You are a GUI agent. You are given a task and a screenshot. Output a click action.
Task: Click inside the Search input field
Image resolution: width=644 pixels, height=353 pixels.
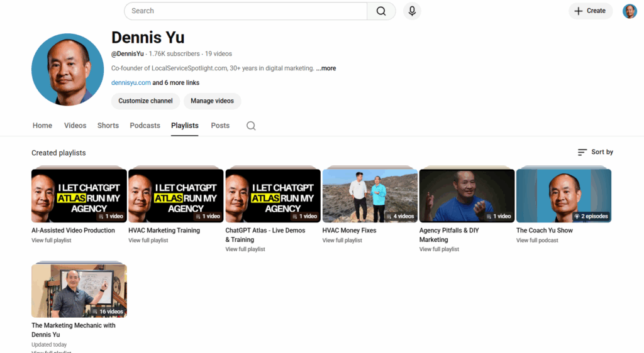pos(245,11)
